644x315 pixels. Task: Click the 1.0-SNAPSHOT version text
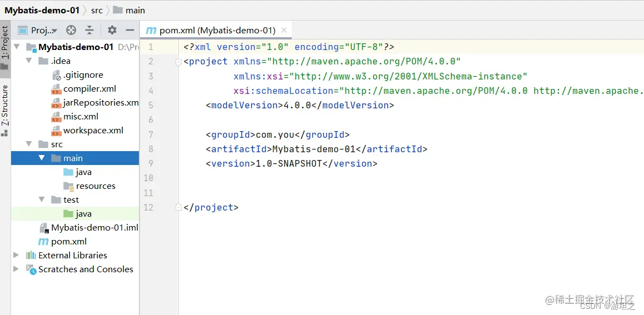coord(289,163)
